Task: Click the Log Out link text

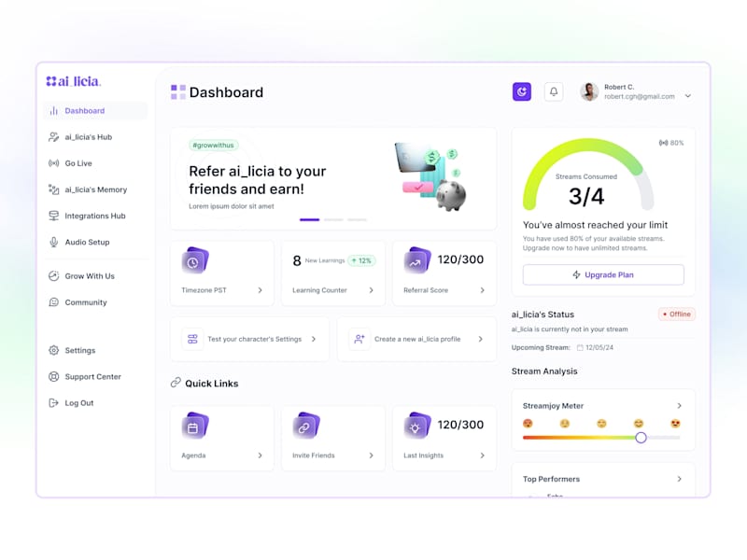Action: pos(79,403)
